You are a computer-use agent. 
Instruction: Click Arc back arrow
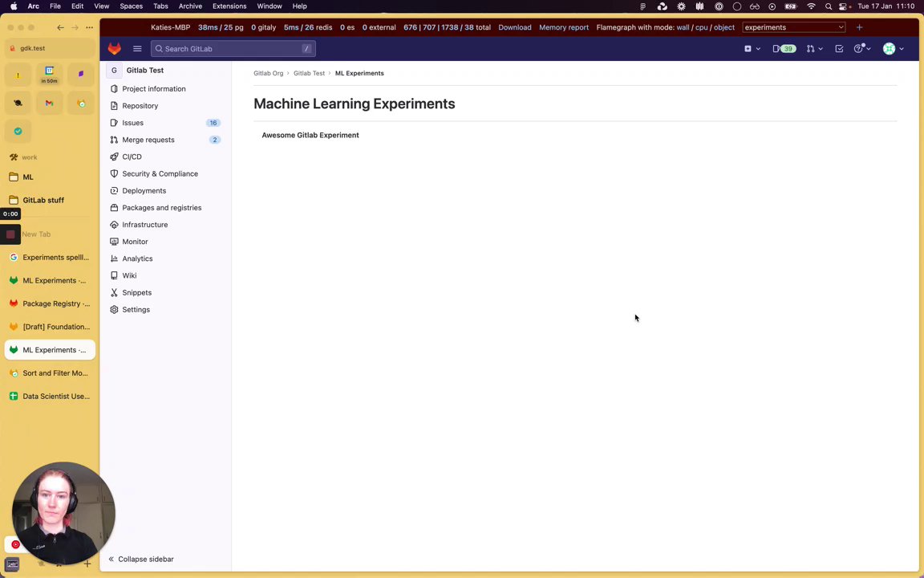point(60,27)
